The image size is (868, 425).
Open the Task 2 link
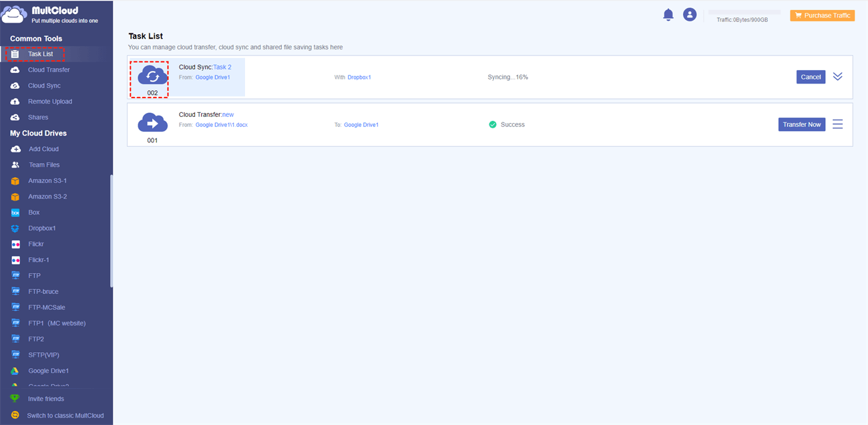click(x=222, y=67)
